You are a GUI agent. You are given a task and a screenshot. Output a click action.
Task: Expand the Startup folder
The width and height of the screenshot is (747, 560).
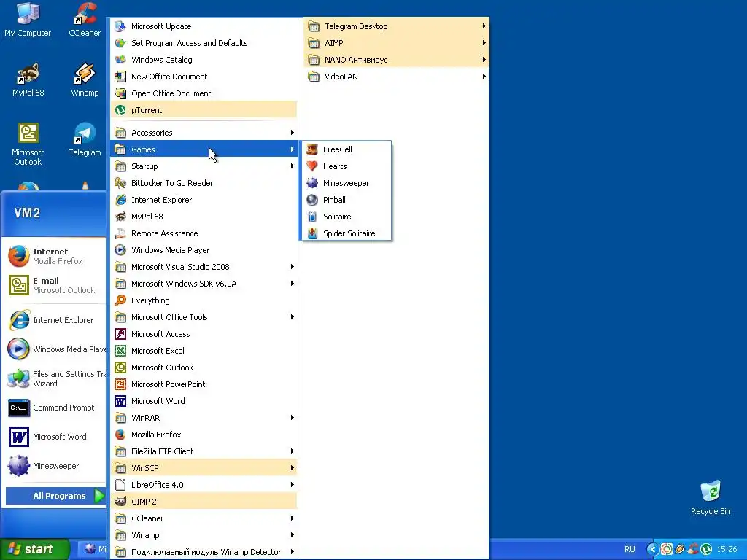coord(204,166)
